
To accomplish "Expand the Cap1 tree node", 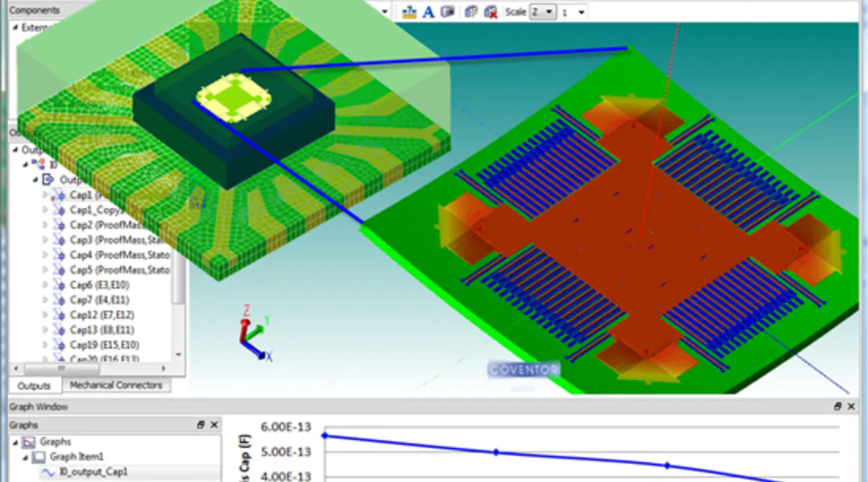I will click(x=46, y=195).
